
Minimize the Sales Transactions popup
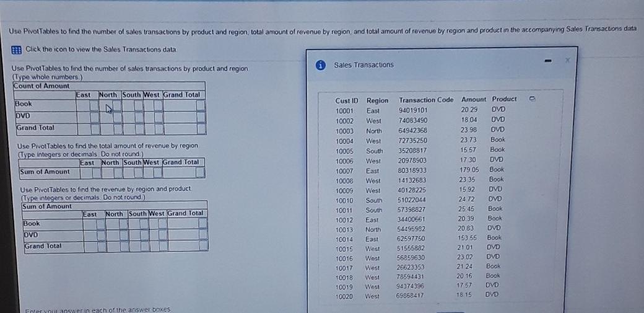(547, 61)
